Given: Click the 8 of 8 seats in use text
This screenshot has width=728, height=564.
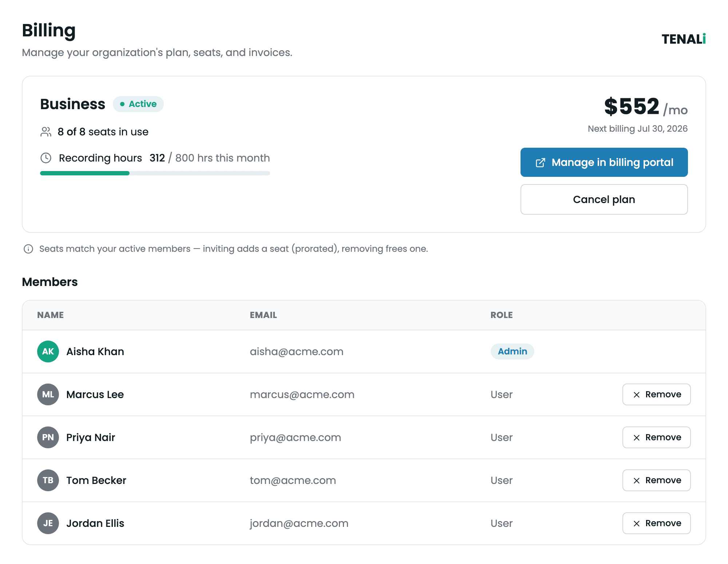Looking at the screenshot, I should coord(103,132).
